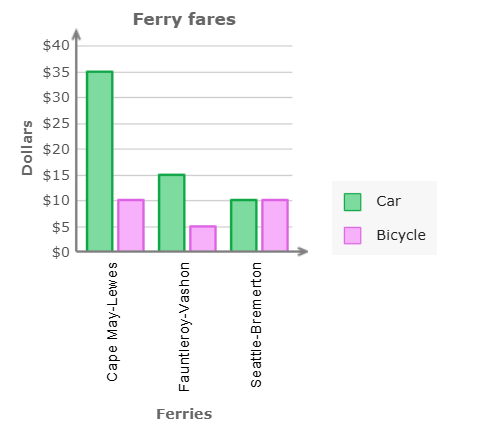Click the Ferries axis title
This screenshot has height=443, width=496.
click(x=184, y=414)
